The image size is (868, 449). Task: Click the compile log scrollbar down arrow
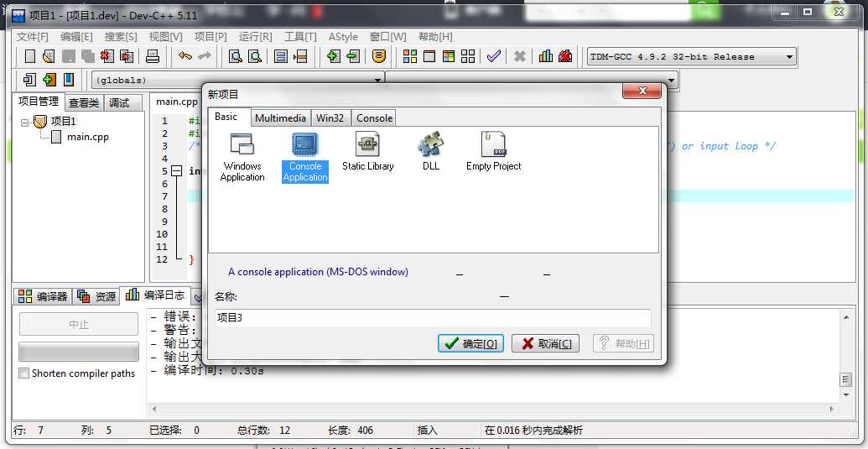tap(845, 394)
